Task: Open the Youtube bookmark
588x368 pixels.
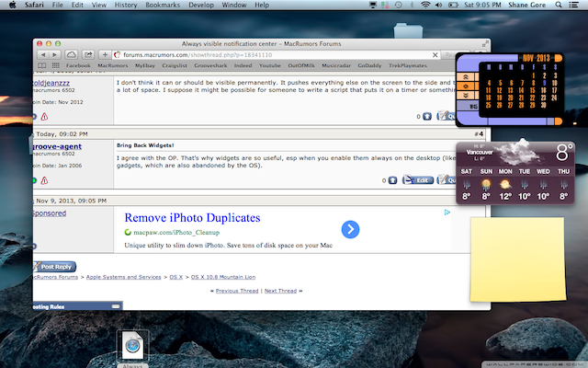Action: pyautogui.click(x=269, y=65)
